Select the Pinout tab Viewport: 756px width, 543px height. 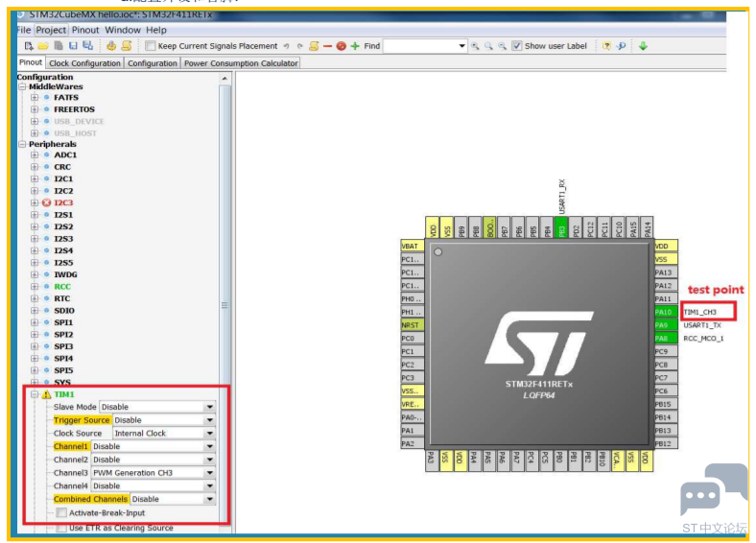click(31, 62)
